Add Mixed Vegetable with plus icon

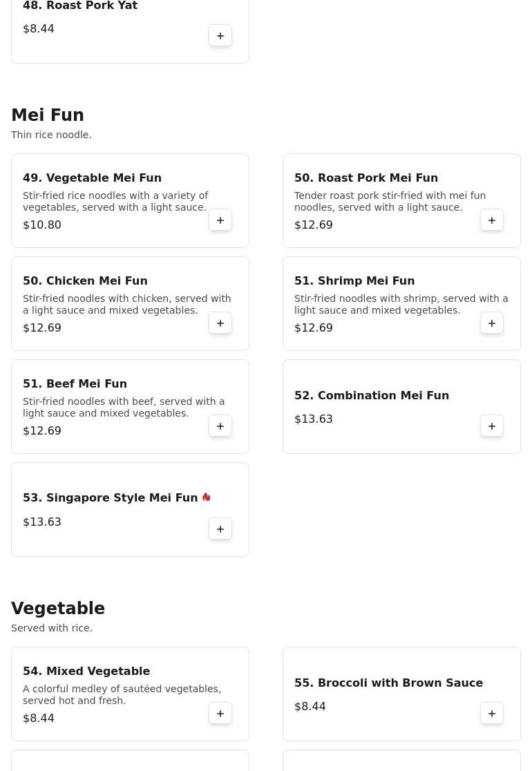click(x=220, y=714)
